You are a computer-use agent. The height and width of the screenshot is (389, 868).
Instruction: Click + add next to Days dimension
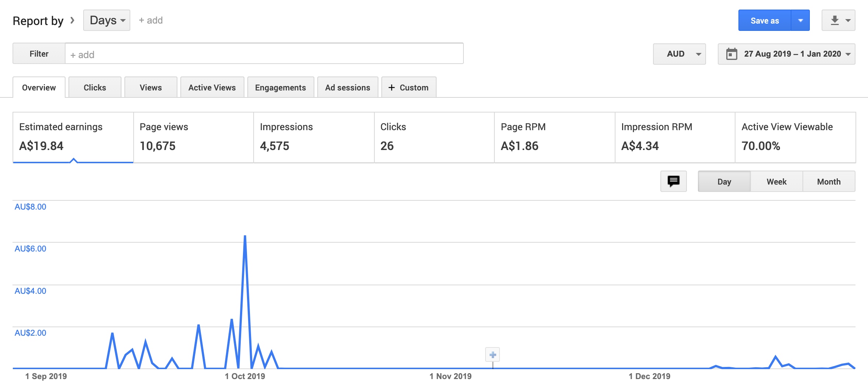tap(151, 20)
